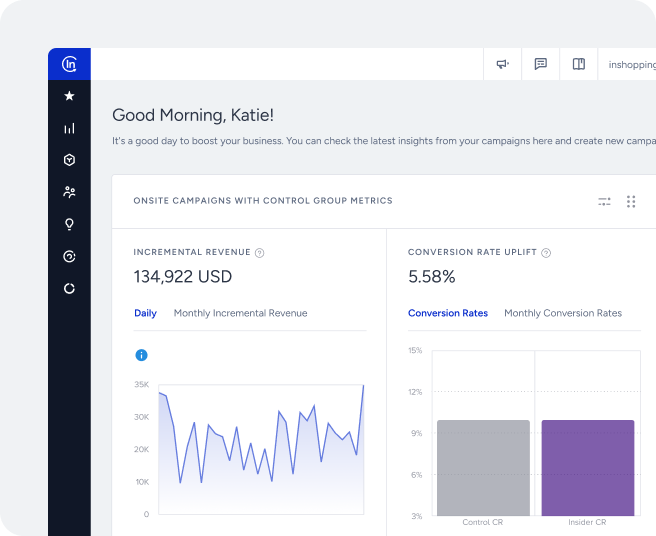The width and height of the screenshot is (656, 536).
Task: Click the hexagon cube sidebar icon
Action: tap(69, 160)
